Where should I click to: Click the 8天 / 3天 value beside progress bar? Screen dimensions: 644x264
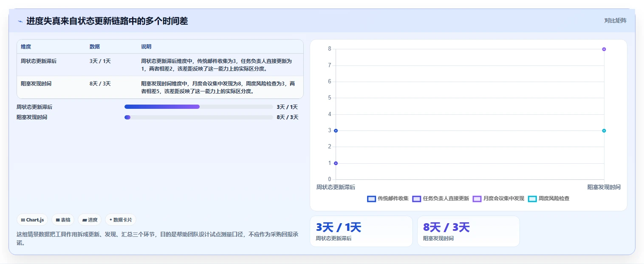(x=287, y=117)
